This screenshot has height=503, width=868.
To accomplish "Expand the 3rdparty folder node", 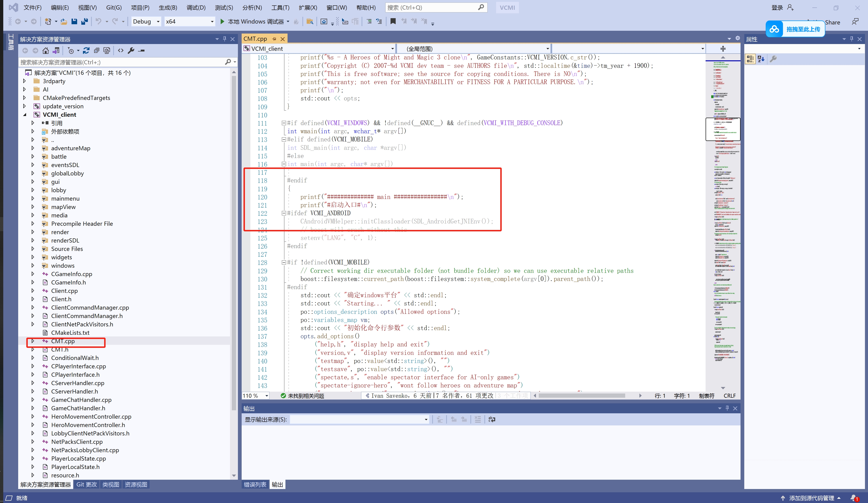I will coord(24,81).
